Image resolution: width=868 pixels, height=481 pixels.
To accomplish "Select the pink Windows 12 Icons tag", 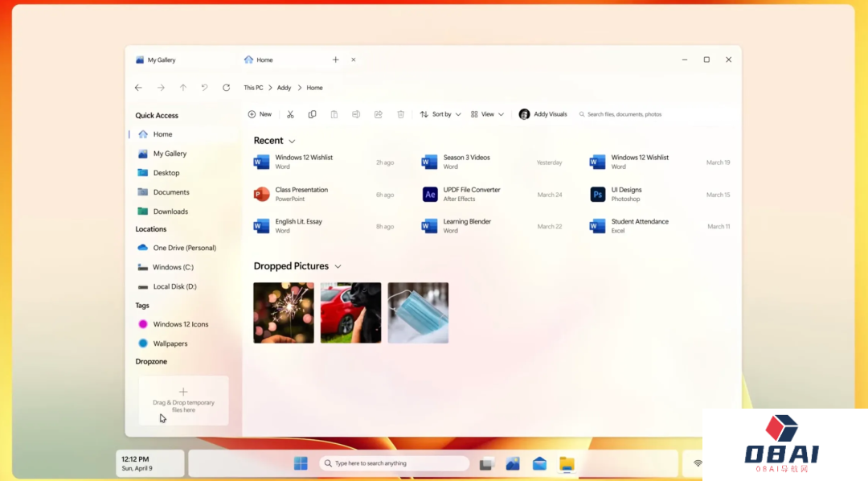I will click(180, 324).
